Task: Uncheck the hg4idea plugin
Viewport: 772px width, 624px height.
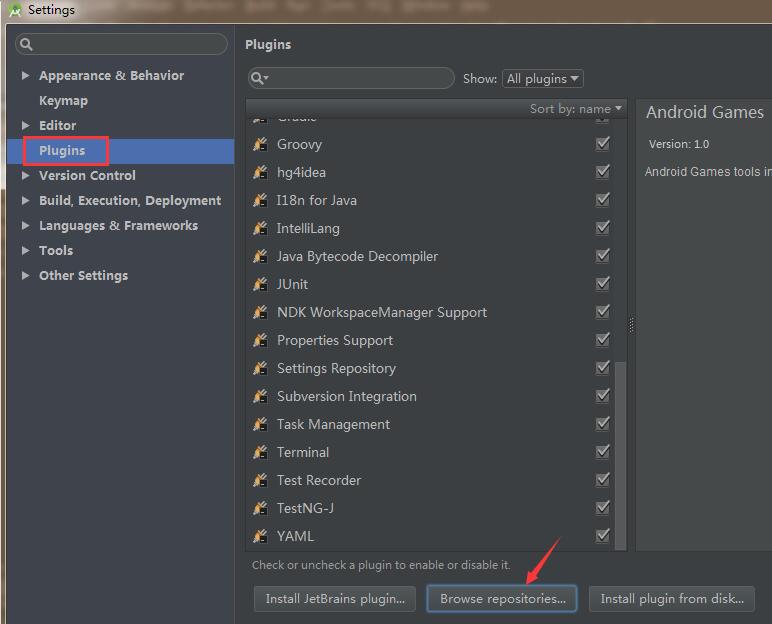Action: [603, 172]
